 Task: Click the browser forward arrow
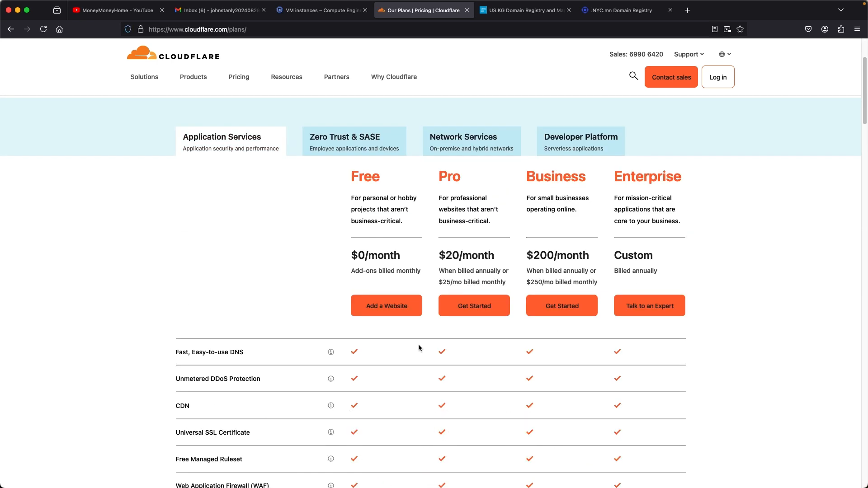tap(27, 29)
